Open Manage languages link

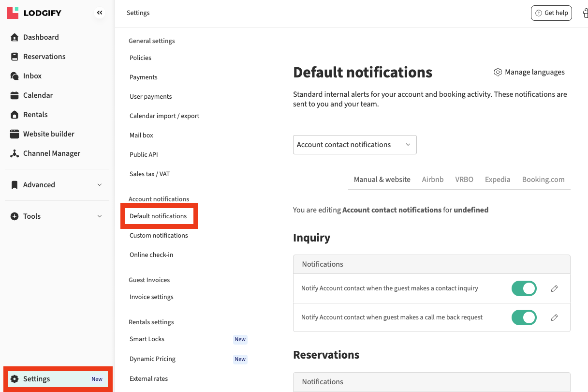pos(529,72)
